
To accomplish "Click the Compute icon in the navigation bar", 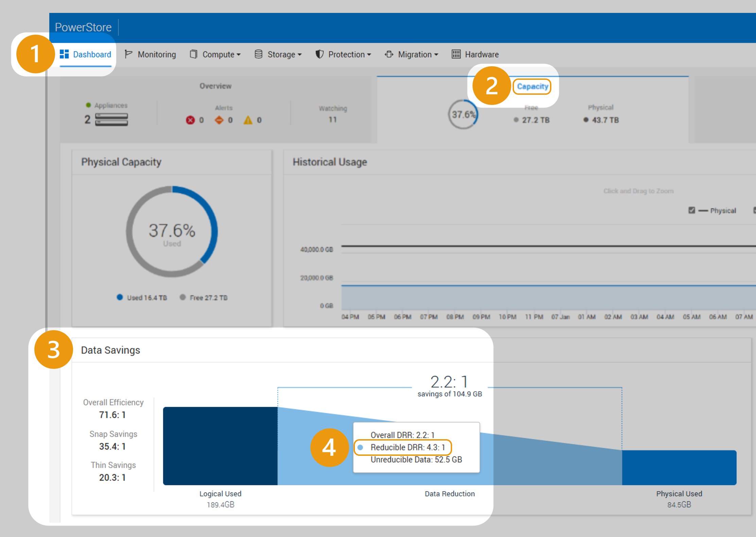I will click(194, 54).
